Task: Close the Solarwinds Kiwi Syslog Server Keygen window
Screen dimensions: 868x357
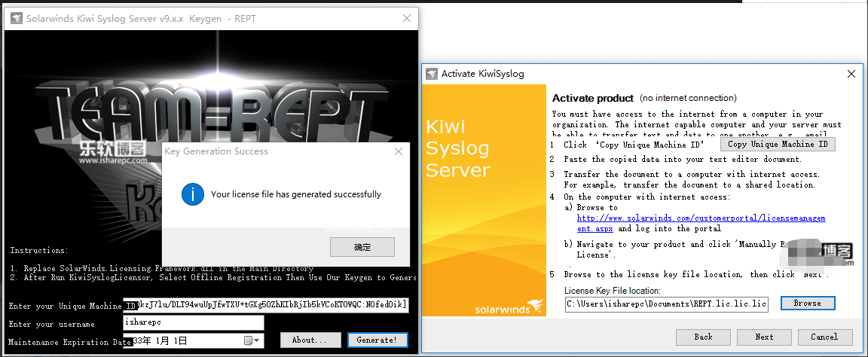Action: click(407, 18)
